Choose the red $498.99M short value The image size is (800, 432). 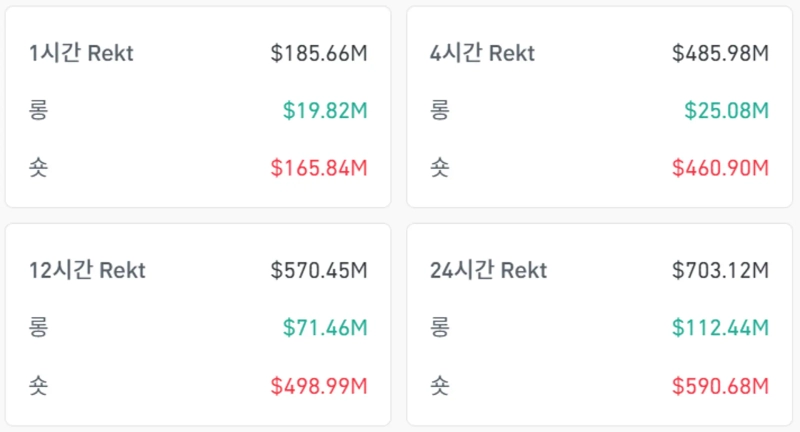coord(319,384)
